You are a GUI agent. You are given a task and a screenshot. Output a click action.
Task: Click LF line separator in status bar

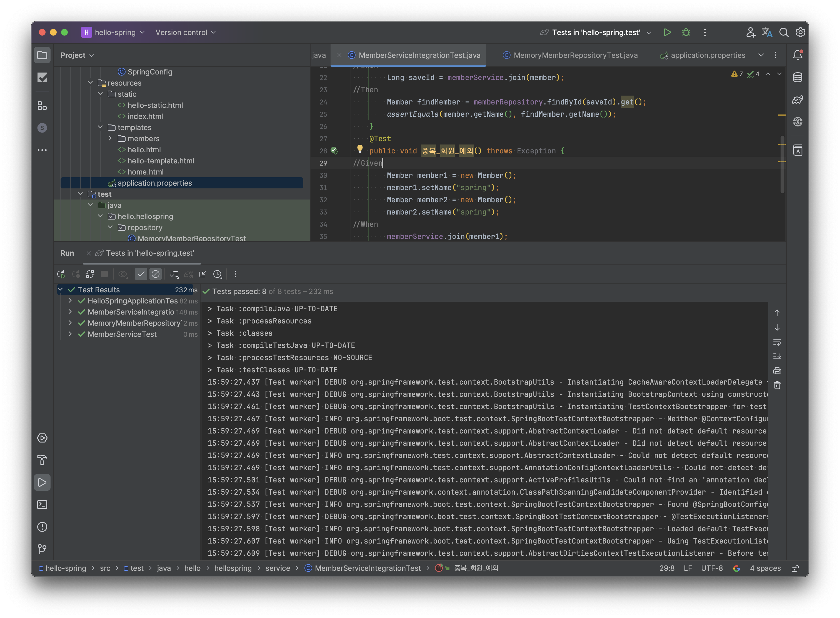pyautogui.click(x=687, y=568)
